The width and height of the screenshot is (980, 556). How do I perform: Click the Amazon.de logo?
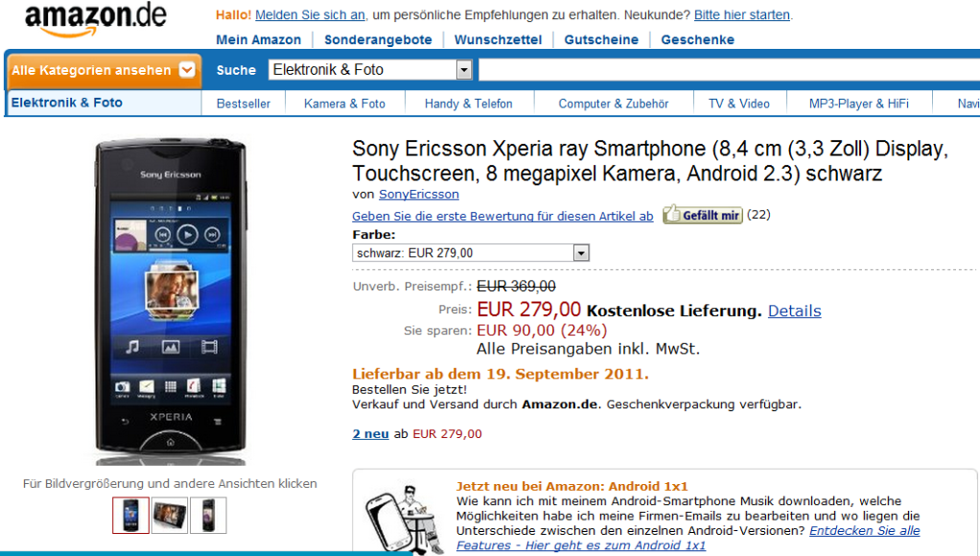[96, 20]
